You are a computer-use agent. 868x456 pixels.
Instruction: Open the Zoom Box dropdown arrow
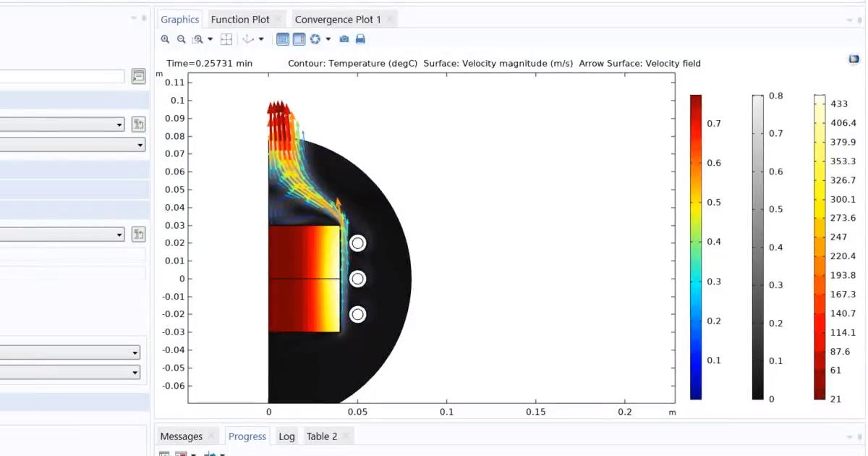click(210, 39)
